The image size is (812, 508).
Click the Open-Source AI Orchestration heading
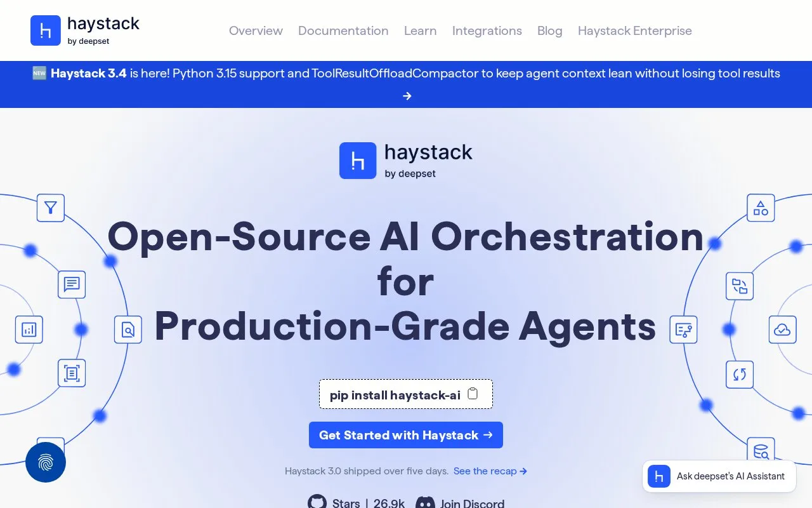tap(406, 281)
